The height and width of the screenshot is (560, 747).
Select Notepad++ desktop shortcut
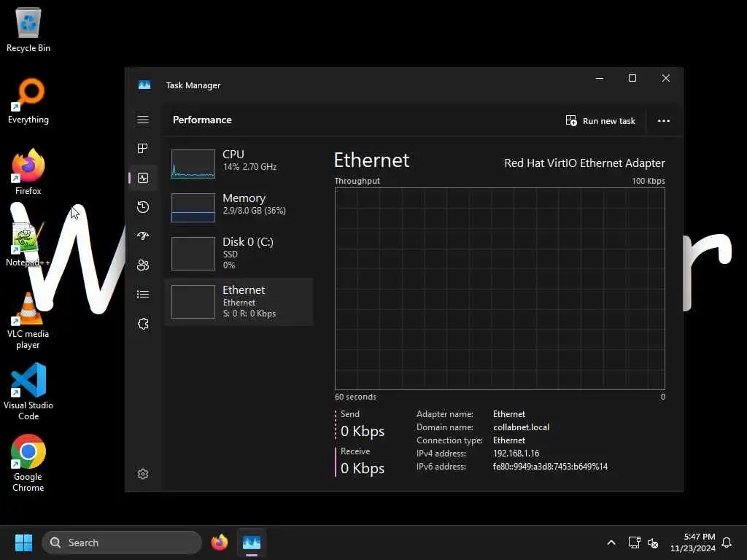(28, 244)
